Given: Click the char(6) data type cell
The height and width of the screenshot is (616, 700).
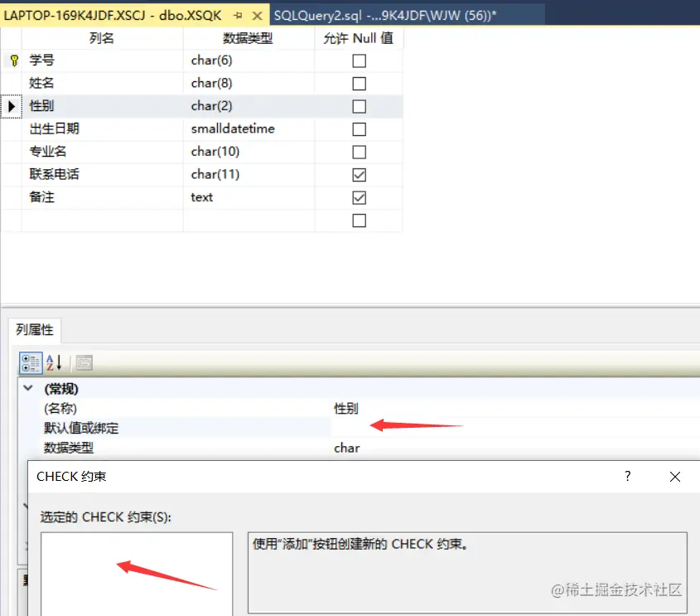Looking at the screenshot, I should coord(249,61).
